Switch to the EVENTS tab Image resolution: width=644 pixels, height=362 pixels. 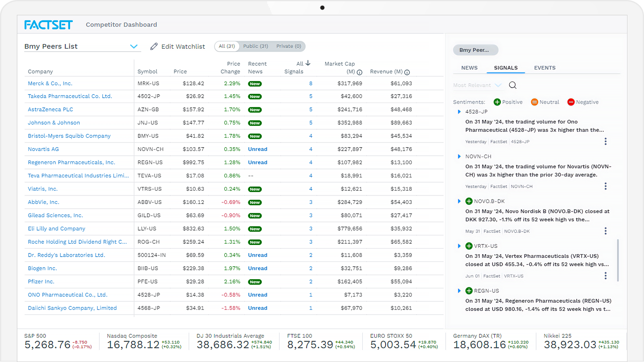545,68
